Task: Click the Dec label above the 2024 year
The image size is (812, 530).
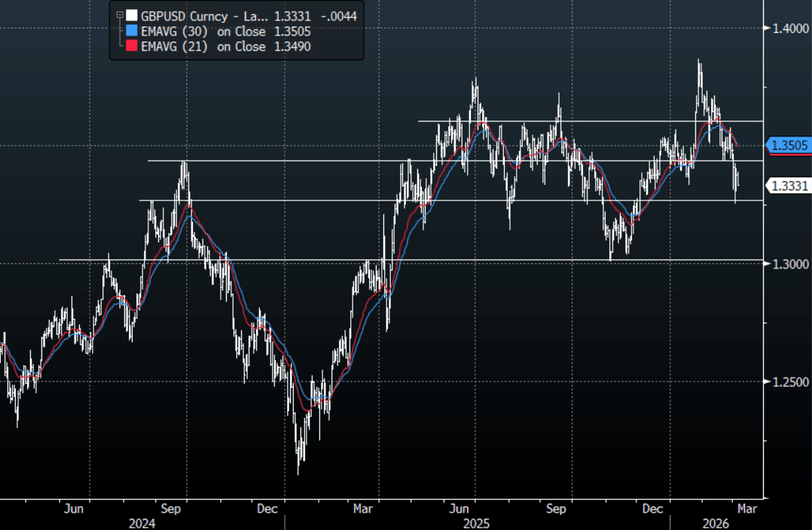Action: tap(267, 509)
